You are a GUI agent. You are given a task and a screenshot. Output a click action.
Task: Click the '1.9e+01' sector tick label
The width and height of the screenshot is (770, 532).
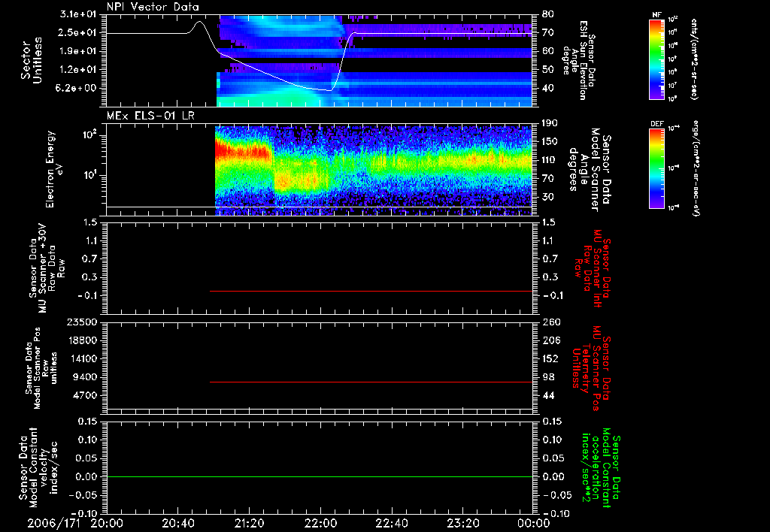click(x=78, y=51)
